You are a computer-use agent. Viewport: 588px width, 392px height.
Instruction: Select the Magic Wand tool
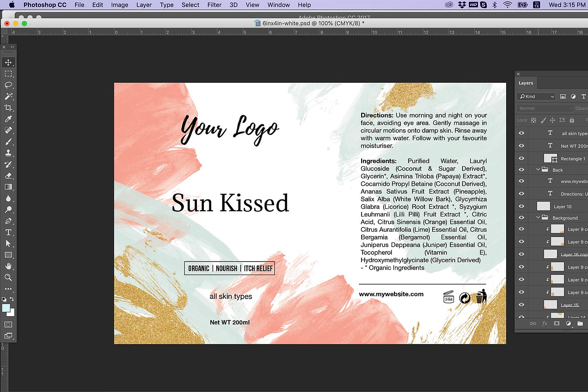(8, 97)
